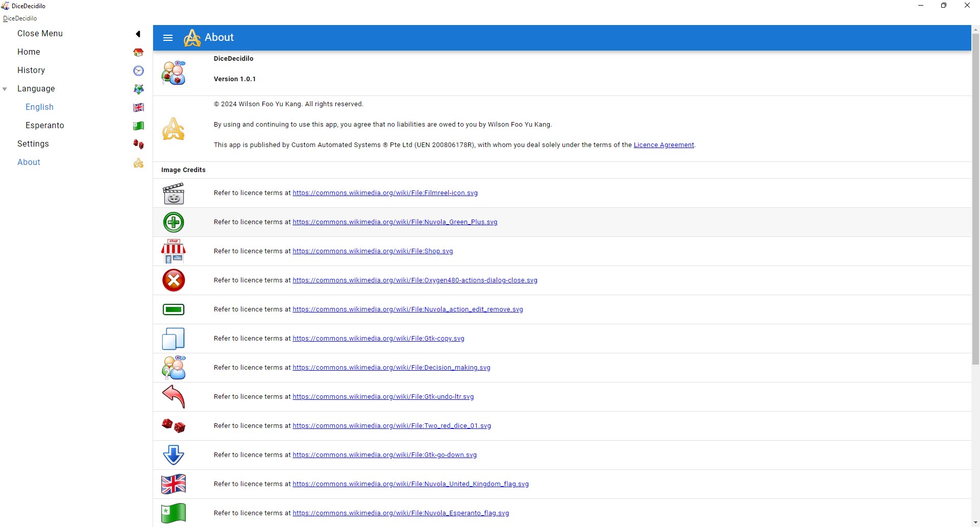Click the Close Menu back-arrow icon
Image resolution: width=980 pixels, height=527 pixels.
point(138,34)
